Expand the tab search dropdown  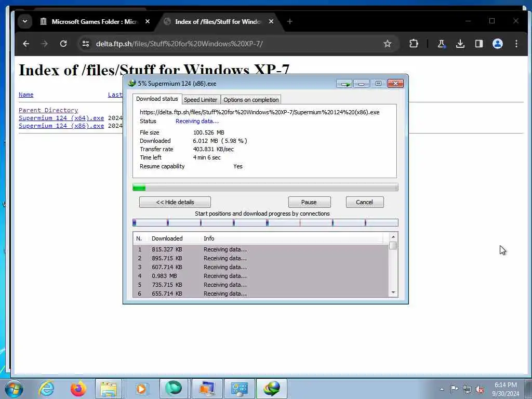25,21
